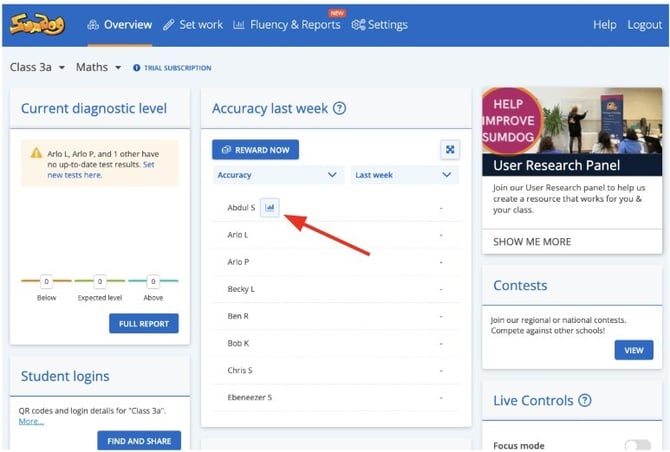This screenshot has width=670, height=452.
Task: Click the Contests heading
Action: coord(520,285)
